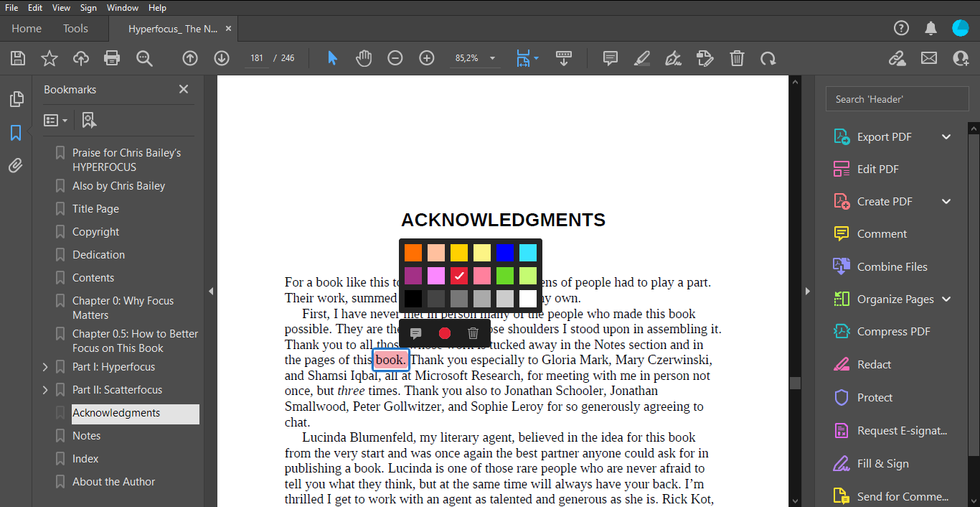Zoom in with the plus icon
This screenshot has height=507, width=980.
tap(427, 58)
